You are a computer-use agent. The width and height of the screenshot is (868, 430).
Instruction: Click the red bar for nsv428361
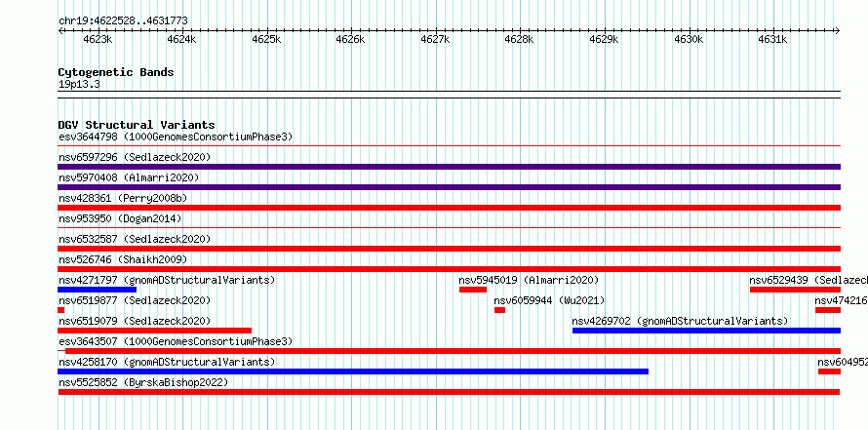[449, 208]
